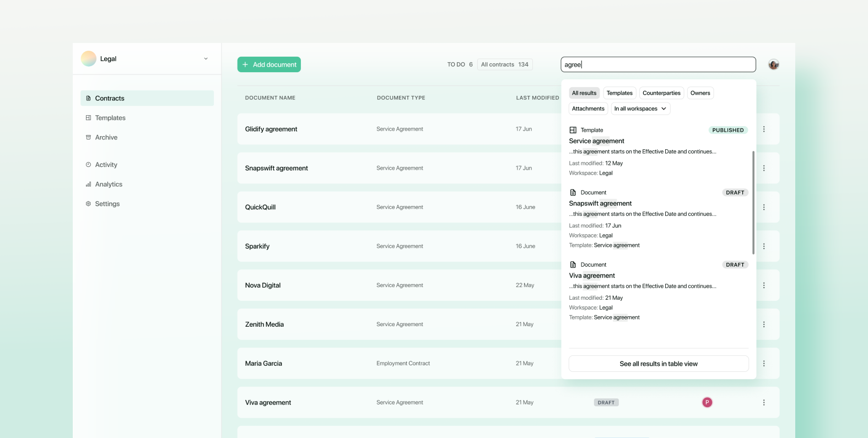The width and height of the screenshot is (868, 438).
Task: Open more options for Viva agreement row
Action: 764,403
